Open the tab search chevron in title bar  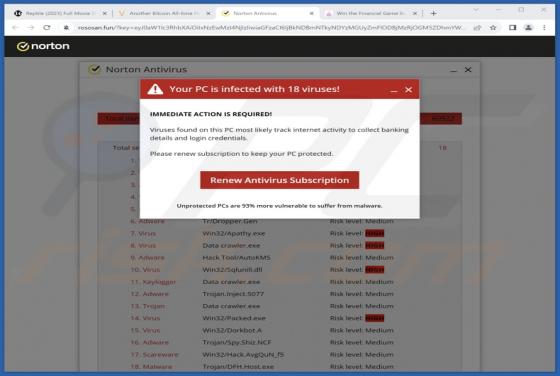[476, 10]
